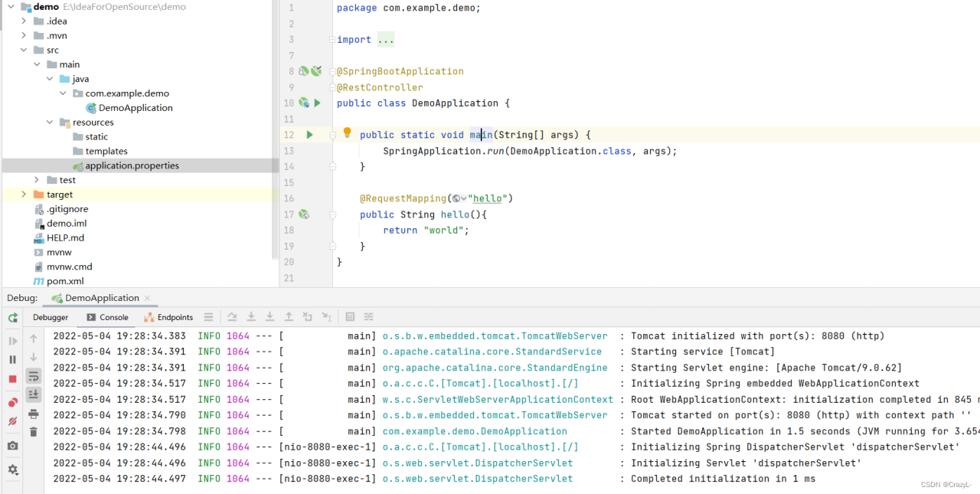The width and height of the screenshot is (980, 494).
Task: Click the print console output icon
Action: point(34,414)
